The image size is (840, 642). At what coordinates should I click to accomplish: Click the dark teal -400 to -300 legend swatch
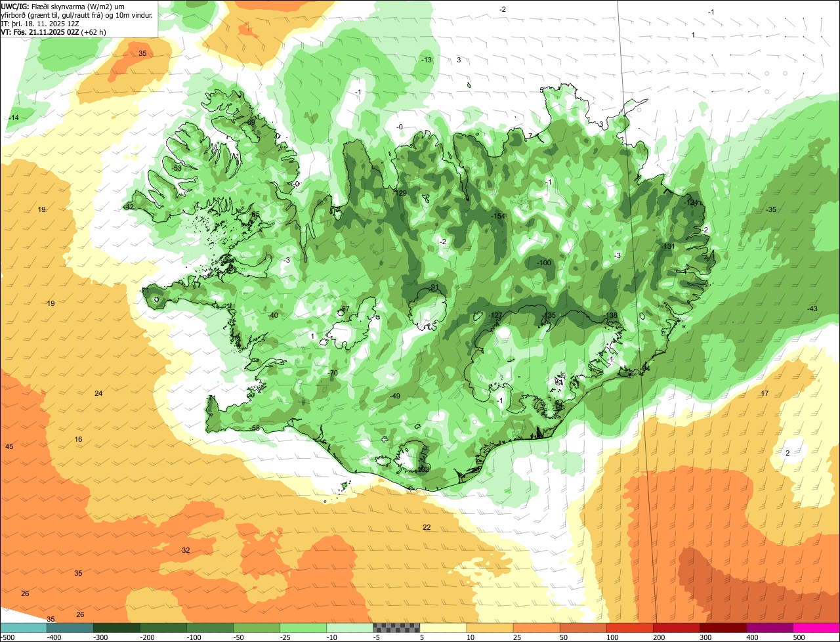click(70, 628)
